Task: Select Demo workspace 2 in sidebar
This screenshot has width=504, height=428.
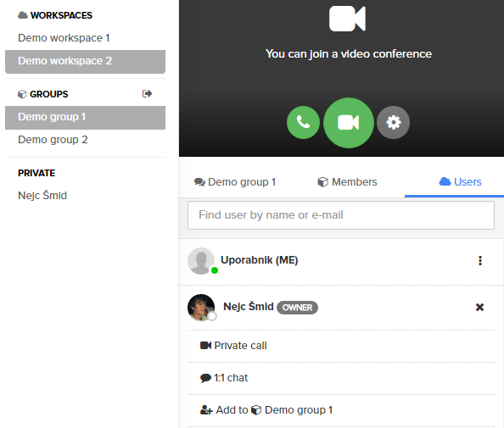Action: point(85,61)
